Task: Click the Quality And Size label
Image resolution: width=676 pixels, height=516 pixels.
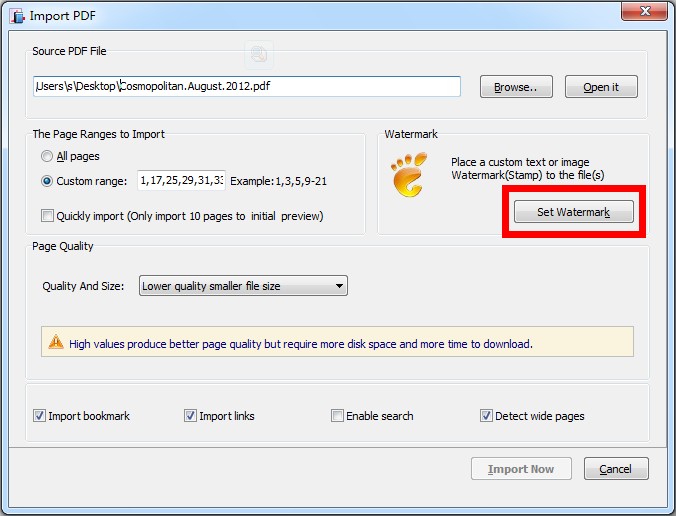Action: click(x=83, y=286)
